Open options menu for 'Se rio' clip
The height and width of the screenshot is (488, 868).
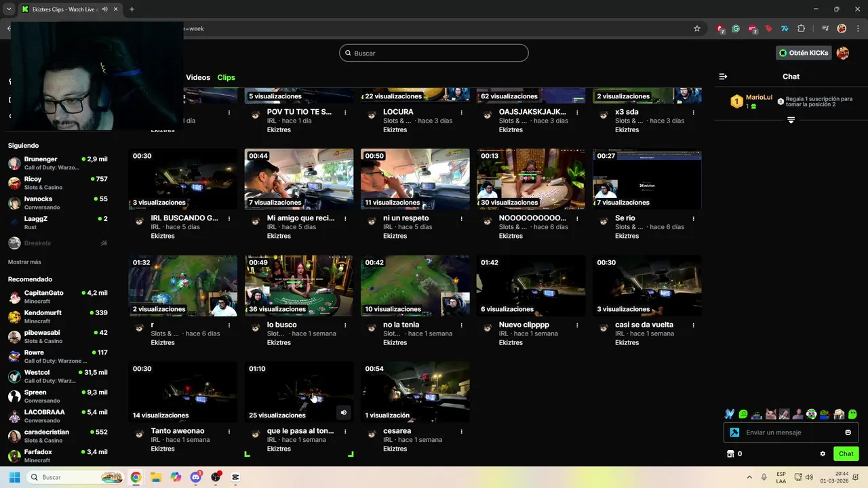[x=694, y=219]
